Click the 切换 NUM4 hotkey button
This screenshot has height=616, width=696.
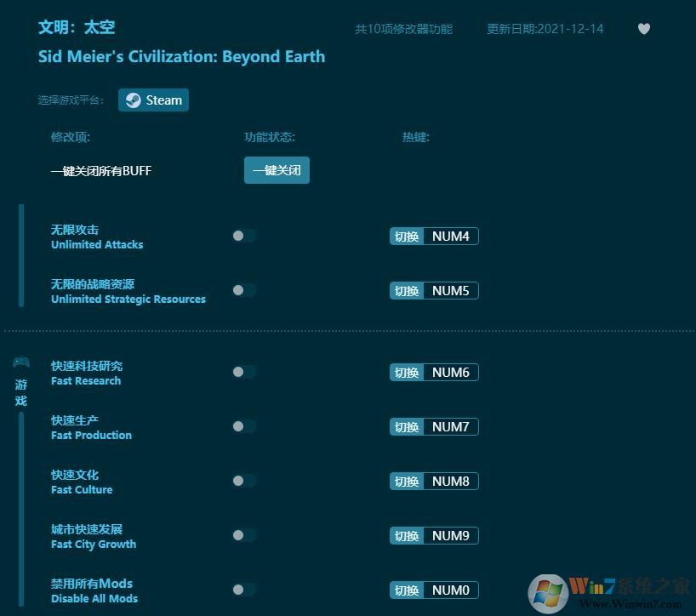[x=434, y=236]
